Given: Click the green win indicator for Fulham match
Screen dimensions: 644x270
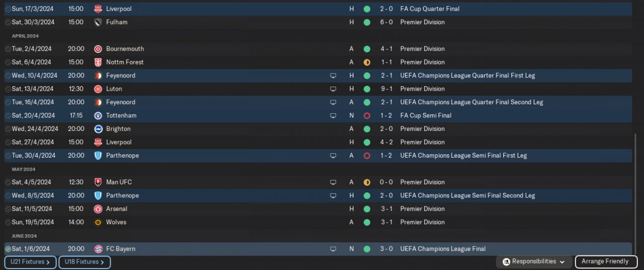Looking at the screenshot, I should (367, 22).
